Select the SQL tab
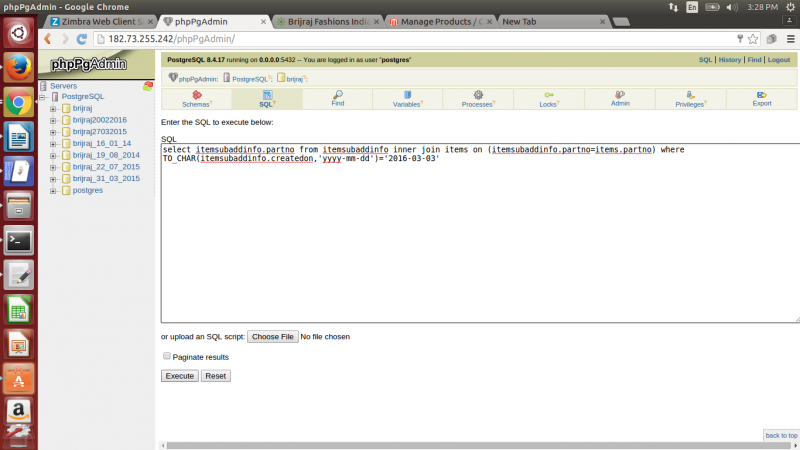Viewport: 800px width, 450px height. 267,99
